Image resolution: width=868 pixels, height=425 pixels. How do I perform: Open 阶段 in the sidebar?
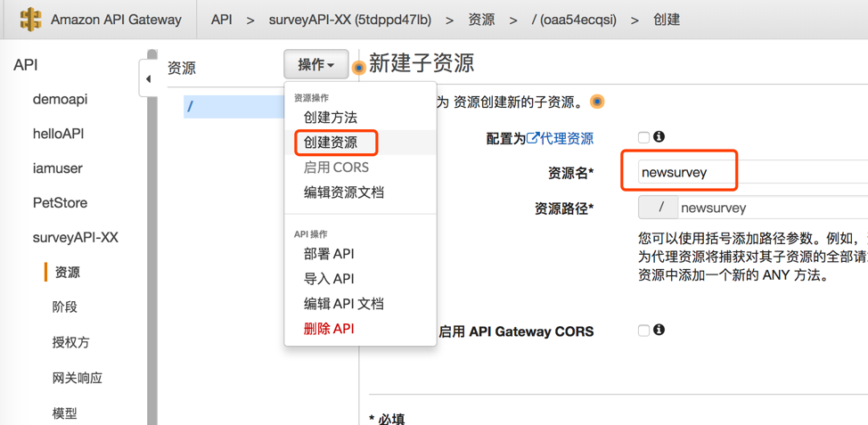(65, 306)
